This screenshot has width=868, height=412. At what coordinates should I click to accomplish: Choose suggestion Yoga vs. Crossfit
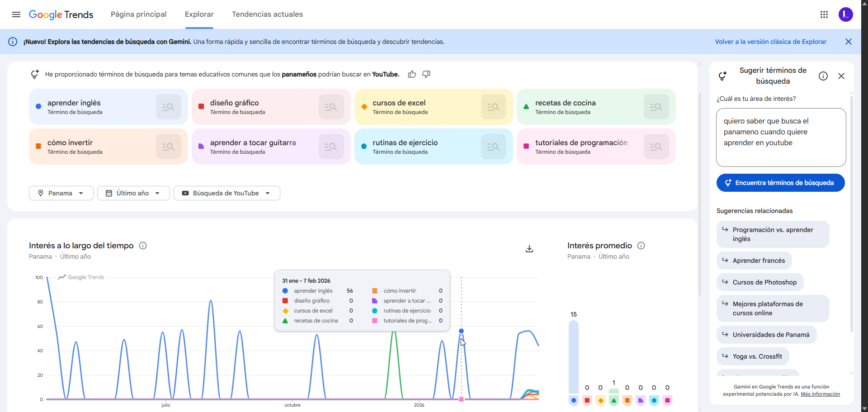(753, 356)
